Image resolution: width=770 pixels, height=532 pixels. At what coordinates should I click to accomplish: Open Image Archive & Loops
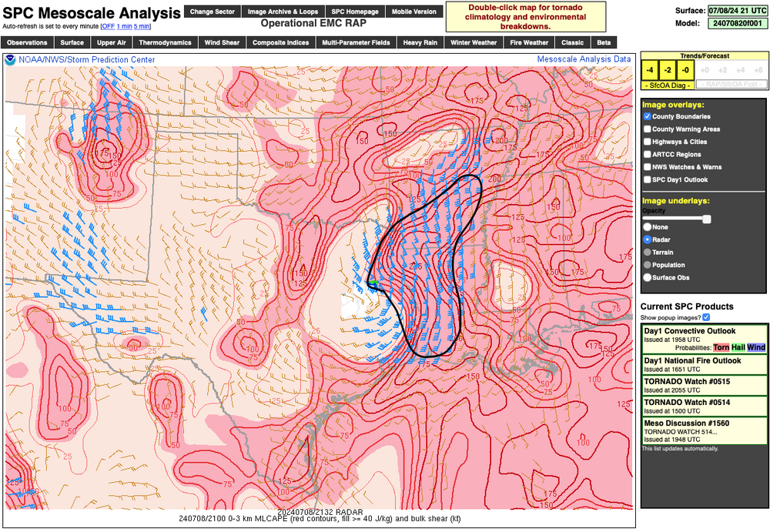pyautogui.click(x=283, y=12)
